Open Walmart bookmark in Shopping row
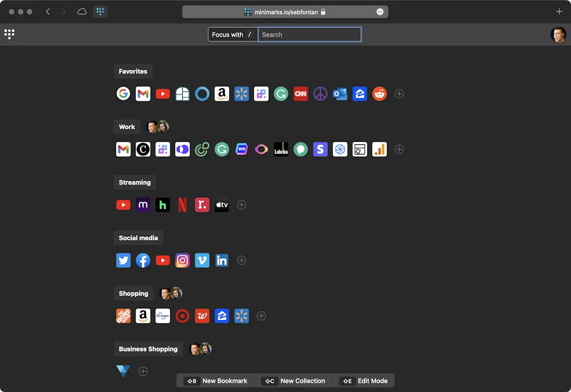Viewport: 571px width, 392px height. click(x=241, y=316)
